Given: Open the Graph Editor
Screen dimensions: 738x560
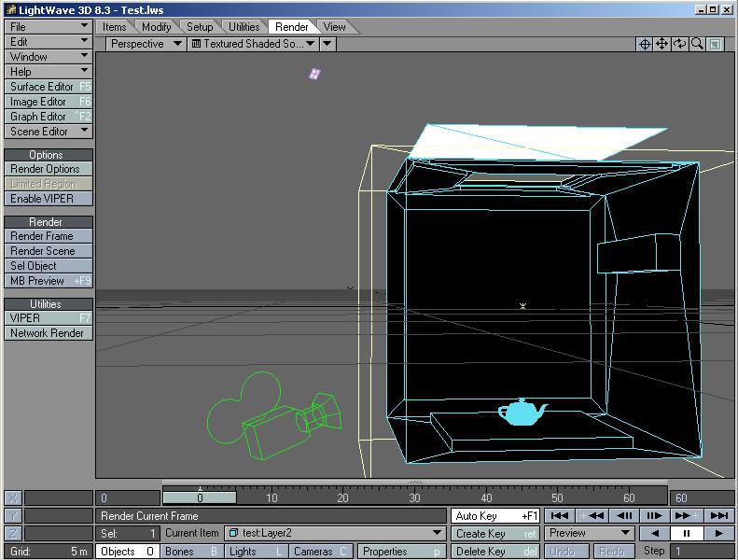Looking at the screenshot, I should click(49, 117).
